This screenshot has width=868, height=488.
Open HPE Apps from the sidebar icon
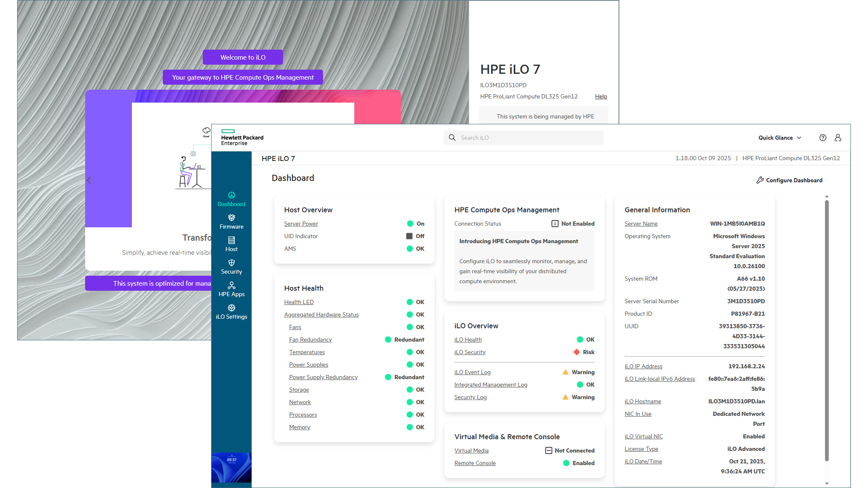[231, 285]
